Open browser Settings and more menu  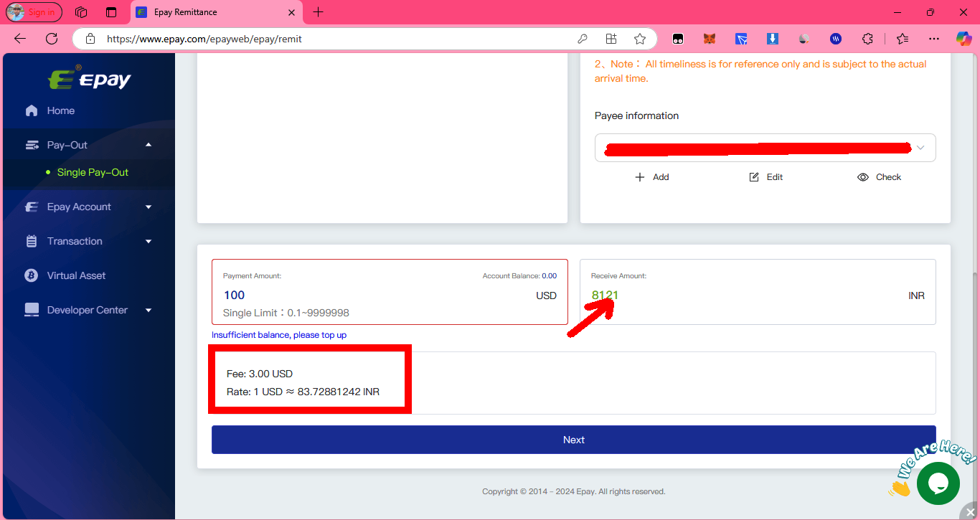pos(933,39)
